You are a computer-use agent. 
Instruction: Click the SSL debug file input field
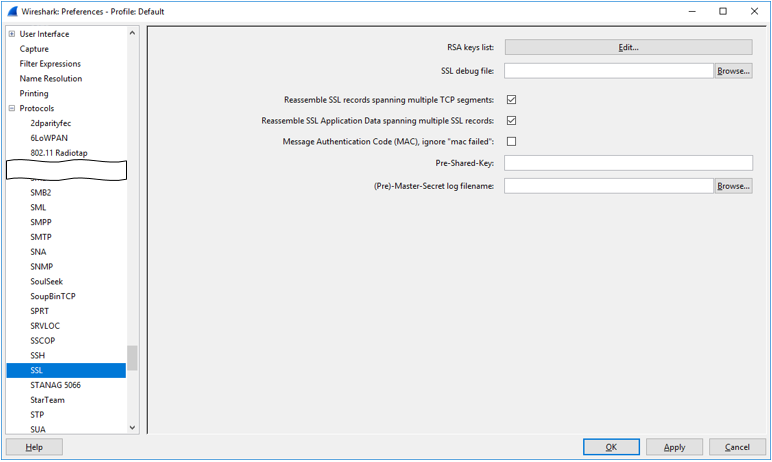point(609,71)
